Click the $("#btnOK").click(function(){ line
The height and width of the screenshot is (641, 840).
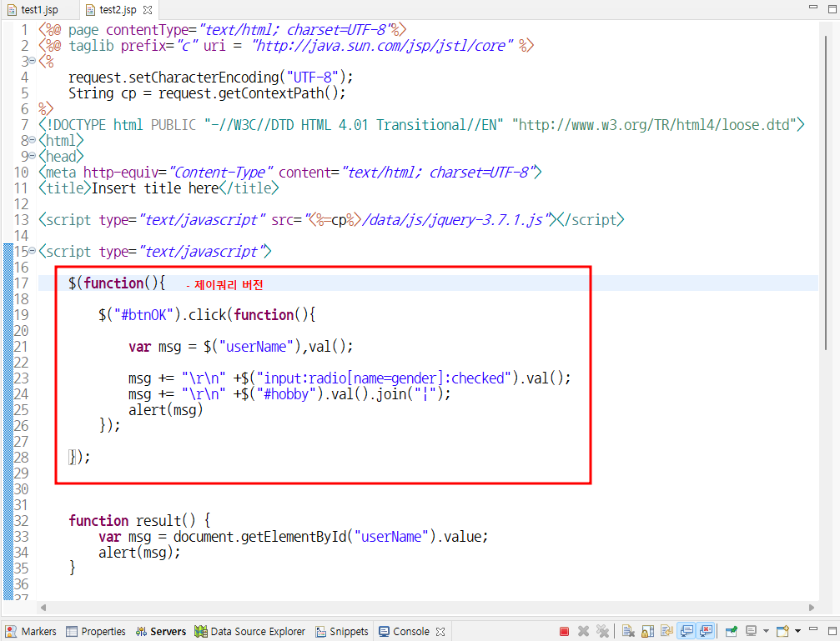tap(207, 315)
